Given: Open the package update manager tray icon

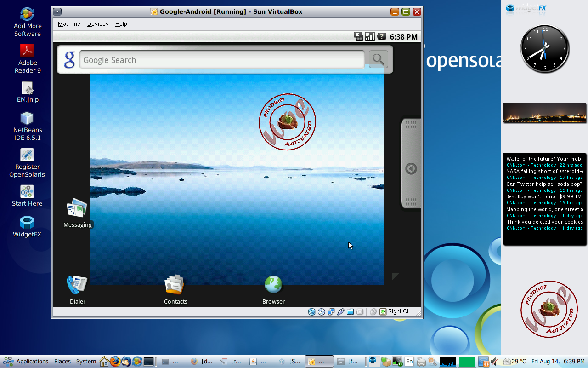Looking at the screenshot, I should (386, 362).
